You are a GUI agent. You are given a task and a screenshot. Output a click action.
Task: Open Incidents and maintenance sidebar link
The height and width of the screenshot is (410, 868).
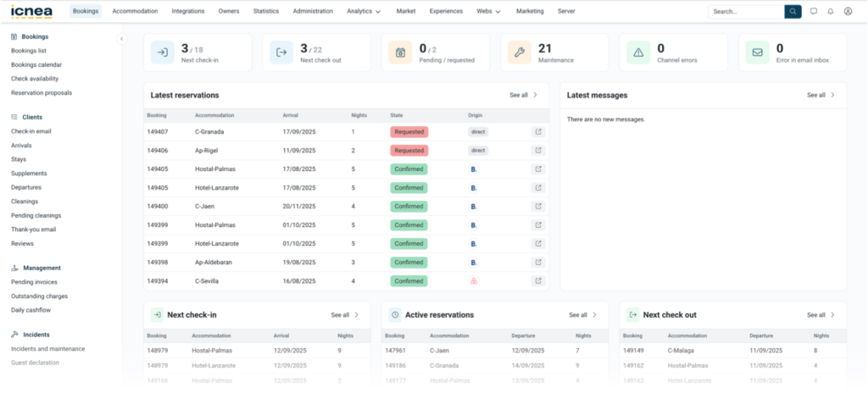click(47, 349)
